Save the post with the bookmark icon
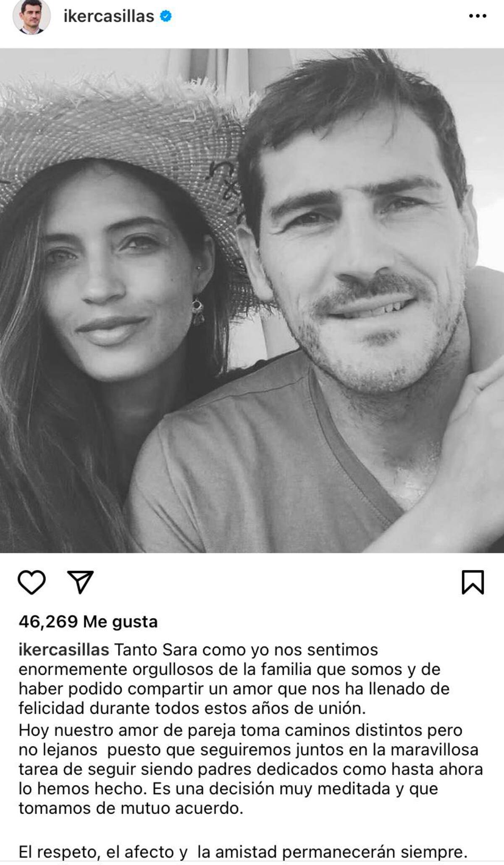This screenshot has width=504, height=865. click(473, 582)
